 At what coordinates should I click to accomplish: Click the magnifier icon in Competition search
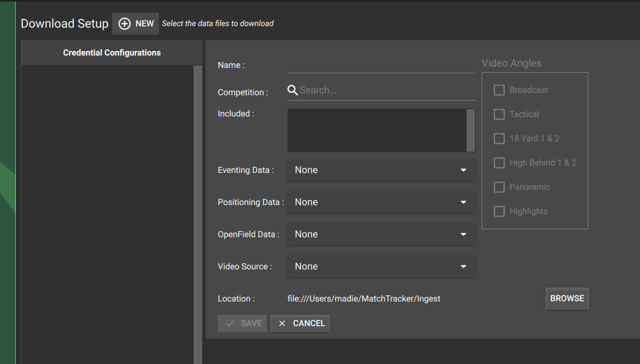[292, 90]
